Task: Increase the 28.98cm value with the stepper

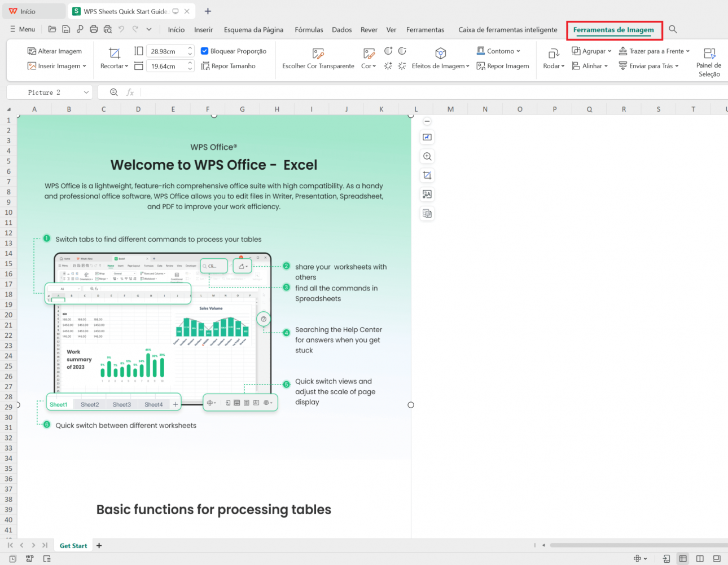Action: click(x=190, y=48)
